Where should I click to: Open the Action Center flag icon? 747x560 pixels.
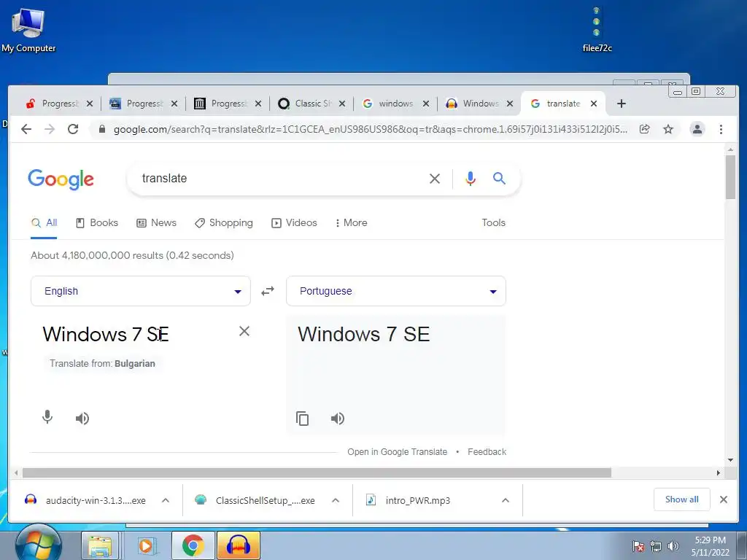(638, 546)
